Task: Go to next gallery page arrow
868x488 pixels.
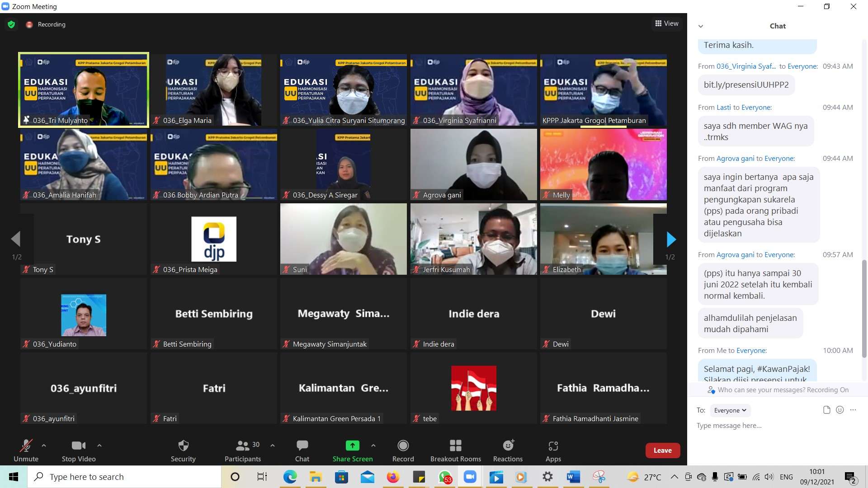Action: pyautogui.click(x=671, y=239)
